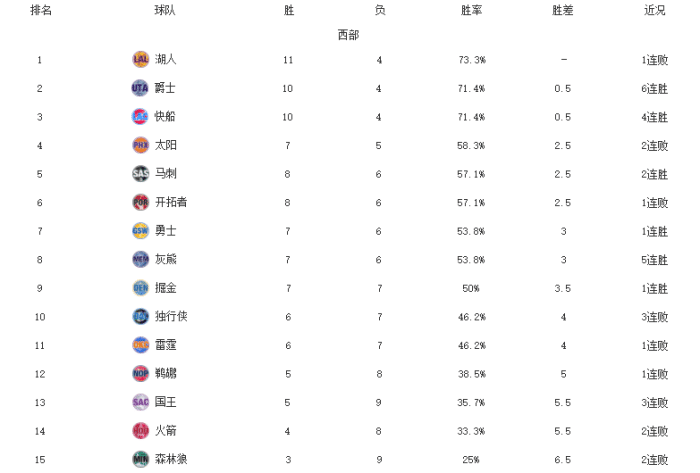Image resolution: width=700 pixels, height=473 pixels.
Task: Click the Suns (太阳) team logo
Action: click(140, 145)
